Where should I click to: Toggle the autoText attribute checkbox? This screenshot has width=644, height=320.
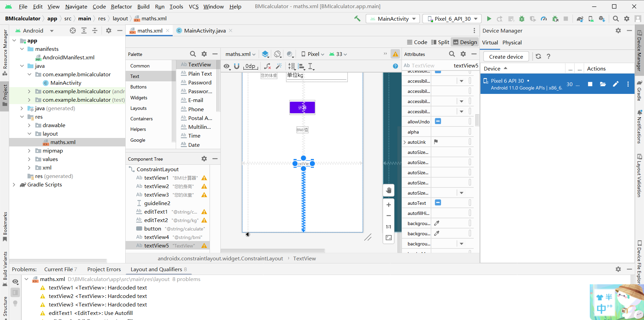point(438,202)
